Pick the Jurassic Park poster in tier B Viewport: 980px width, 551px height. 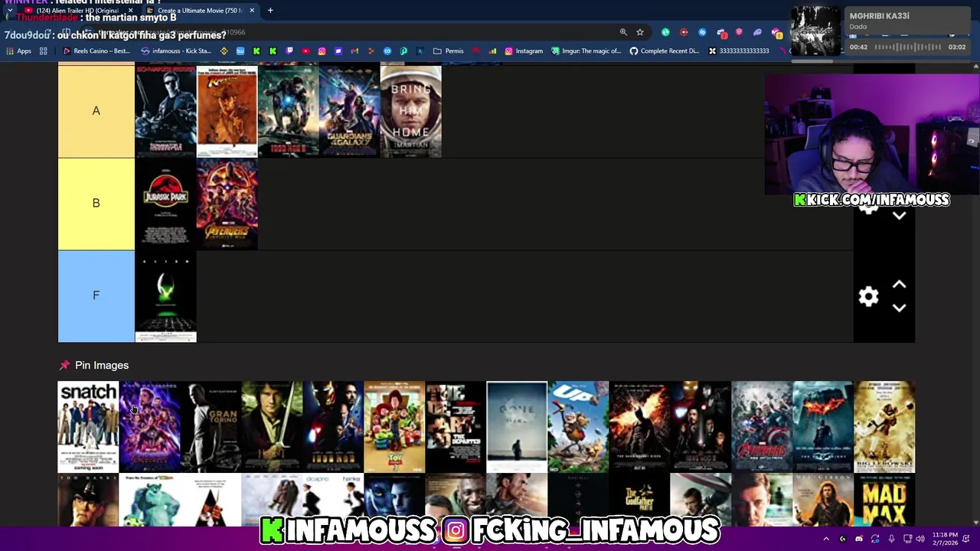[x=165, y=204]
